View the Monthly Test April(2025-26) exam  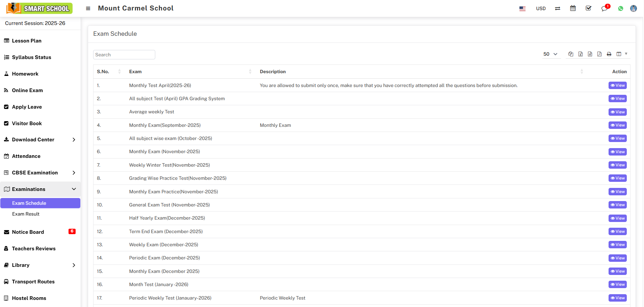coord(617,85)
